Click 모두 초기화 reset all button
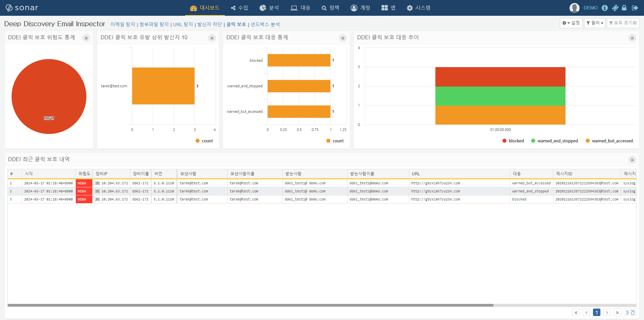 (x=623, y=23)
